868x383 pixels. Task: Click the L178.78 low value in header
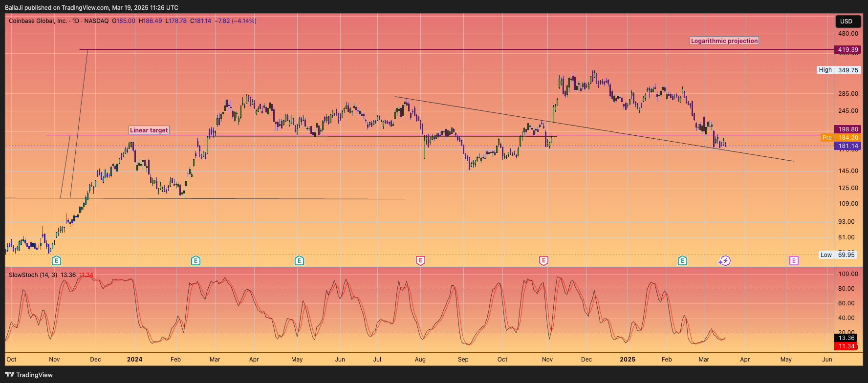click(176, 21)
